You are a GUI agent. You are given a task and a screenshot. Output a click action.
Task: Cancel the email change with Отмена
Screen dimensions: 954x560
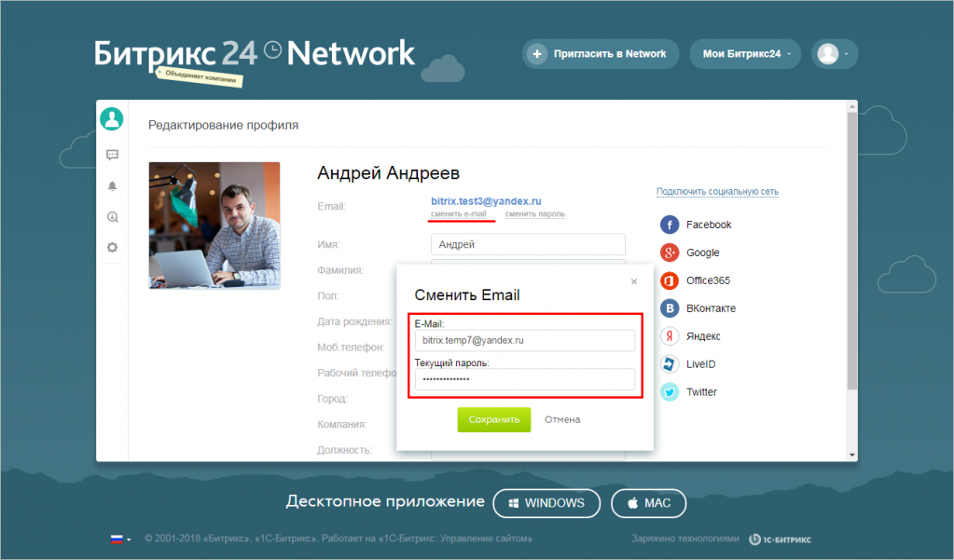[562, 419]
